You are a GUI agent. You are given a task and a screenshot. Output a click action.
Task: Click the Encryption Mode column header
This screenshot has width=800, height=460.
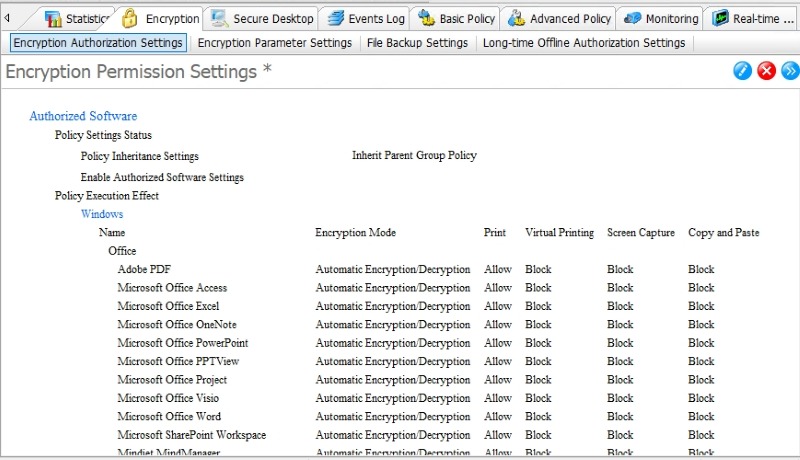tap(355, 233)
